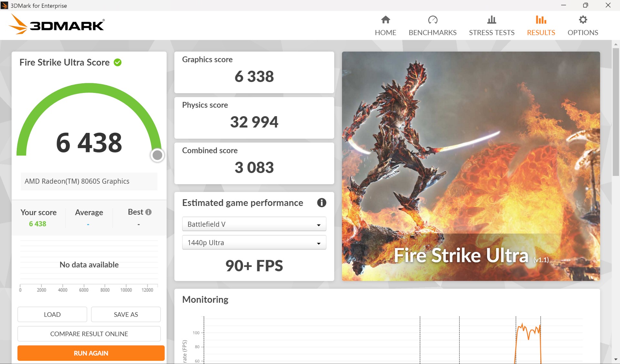The image size is (620, 364).
Task: Click the SAVE AS button
Action: click(x=126, y=314)
